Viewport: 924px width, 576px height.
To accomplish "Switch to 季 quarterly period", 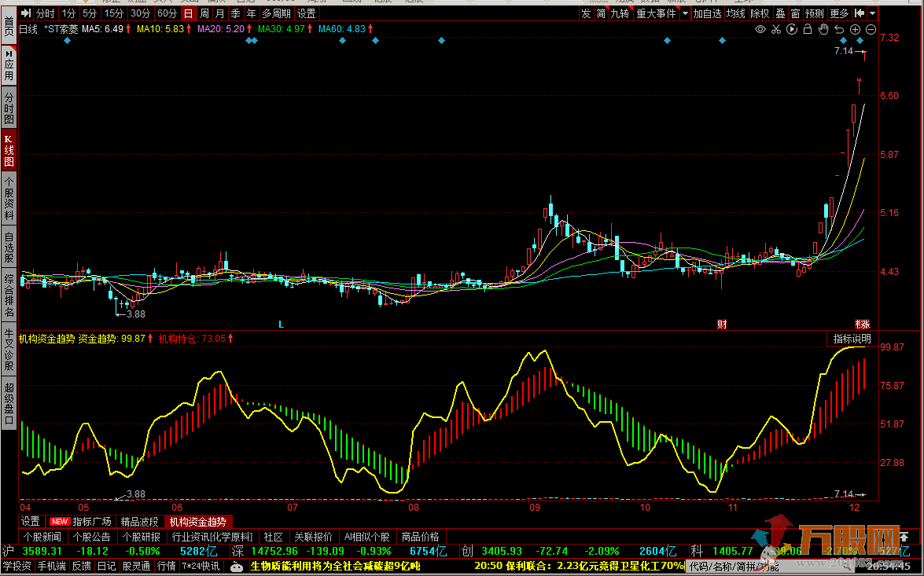I will pyautogui.click(x=236, y=13).
